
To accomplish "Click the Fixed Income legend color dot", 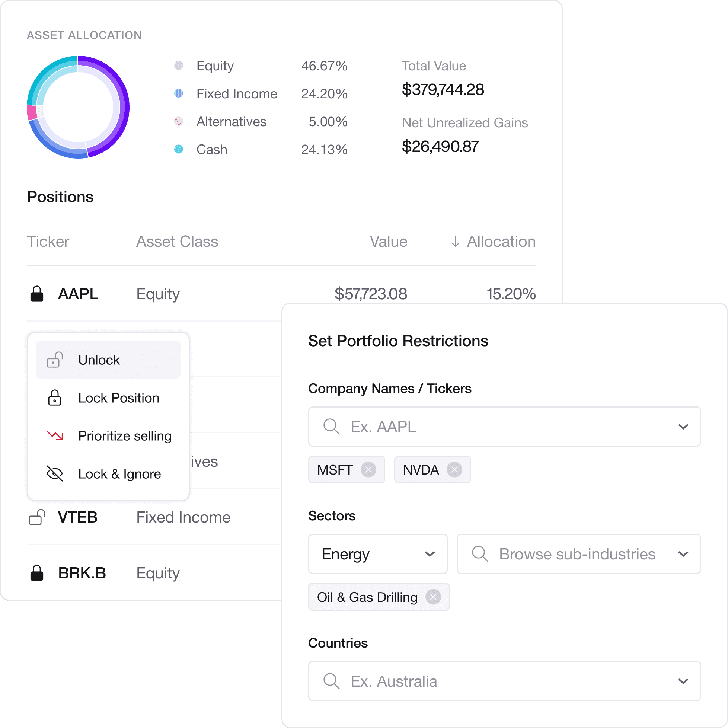I will [179, 93].
